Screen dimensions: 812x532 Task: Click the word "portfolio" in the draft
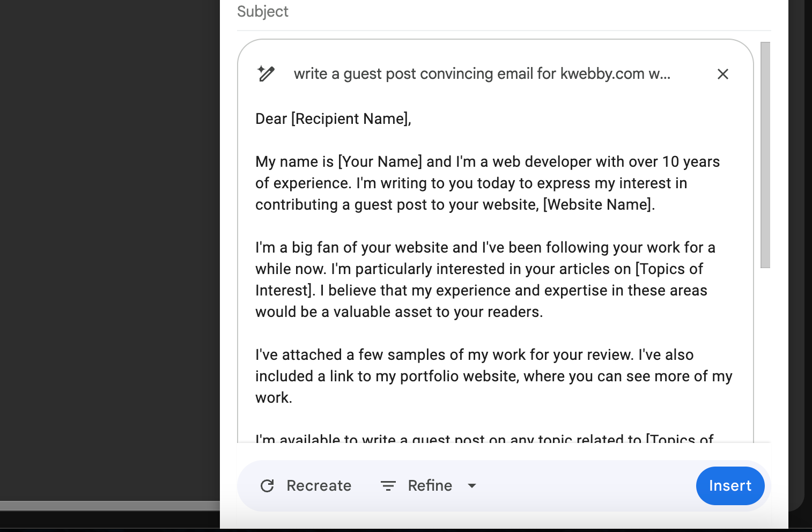(x=429, y=376)
